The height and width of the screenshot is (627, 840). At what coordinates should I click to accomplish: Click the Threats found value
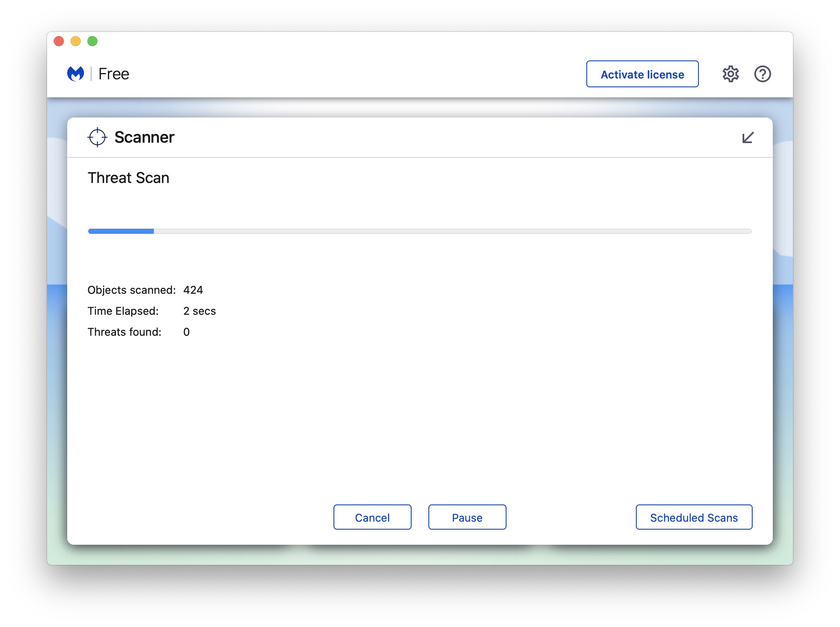click(x=186, y=332)
